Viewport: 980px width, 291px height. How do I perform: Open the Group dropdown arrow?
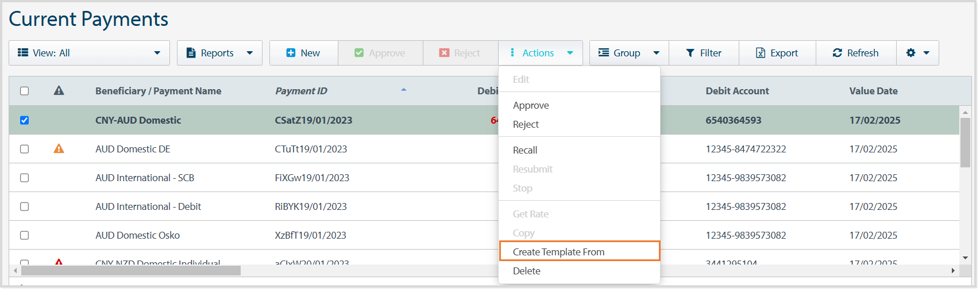tap(656, 53)
